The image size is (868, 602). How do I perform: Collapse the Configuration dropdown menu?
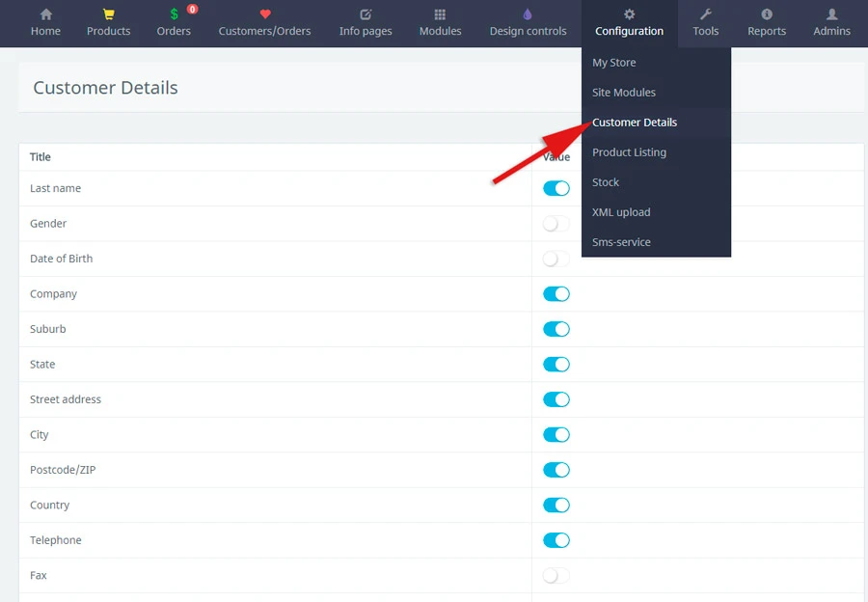[x=629, y=23]
